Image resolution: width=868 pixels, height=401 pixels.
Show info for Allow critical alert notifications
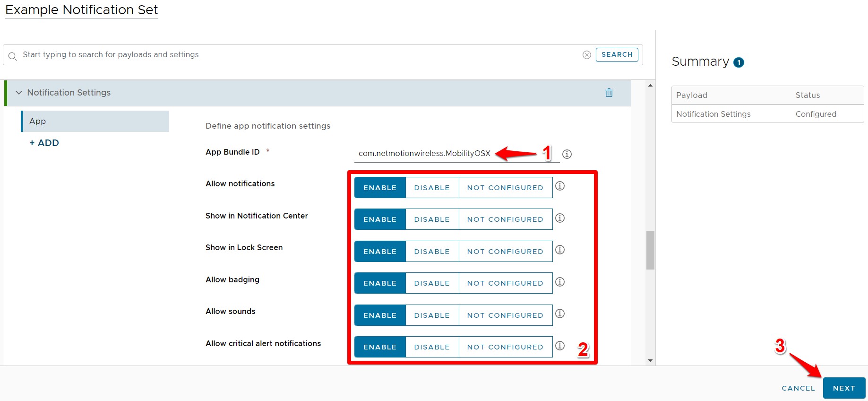(x=560, y=346)
